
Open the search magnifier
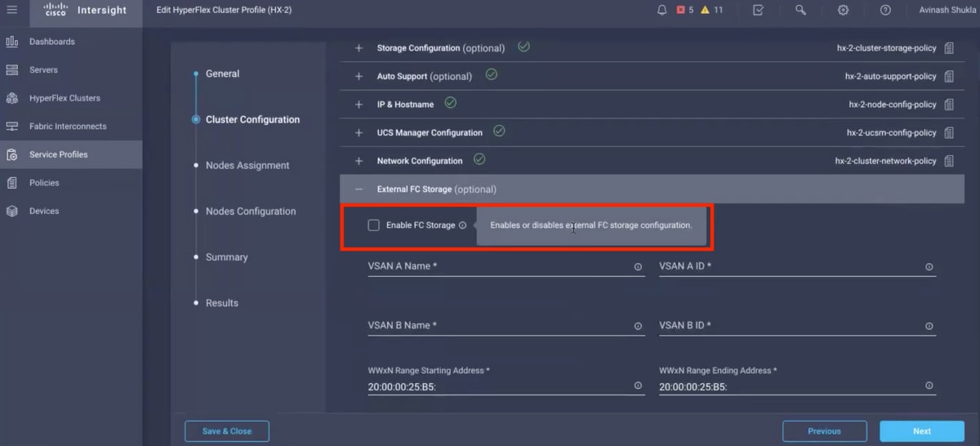click(x=800, y=10)
